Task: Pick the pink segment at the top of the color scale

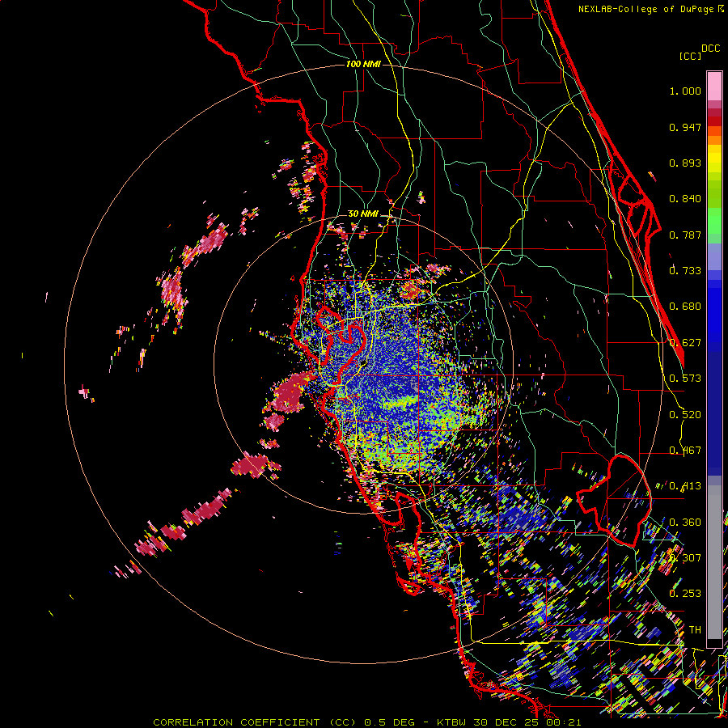Action: 714,87
